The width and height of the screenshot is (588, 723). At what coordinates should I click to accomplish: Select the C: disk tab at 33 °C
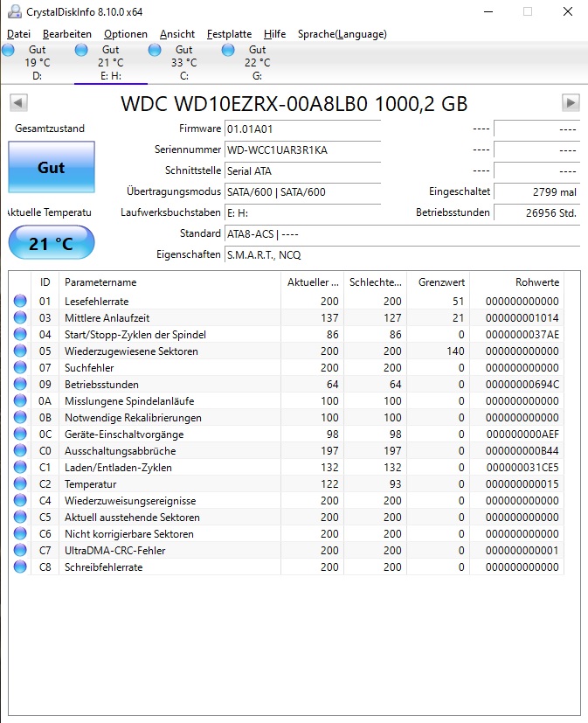[183, 63]
